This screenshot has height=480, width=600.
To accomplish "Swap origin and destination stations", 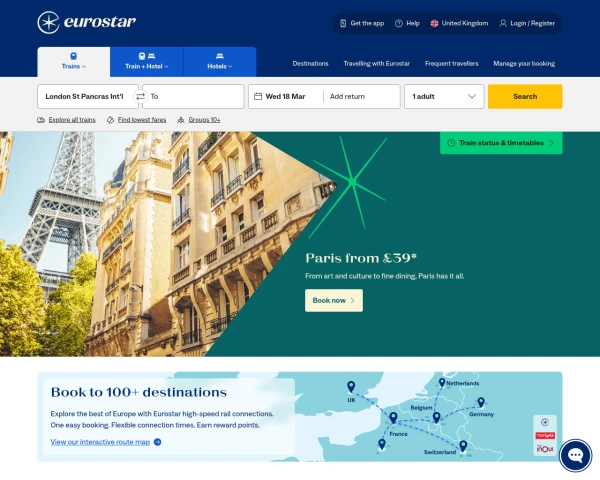I will click(x=141, y=96).
